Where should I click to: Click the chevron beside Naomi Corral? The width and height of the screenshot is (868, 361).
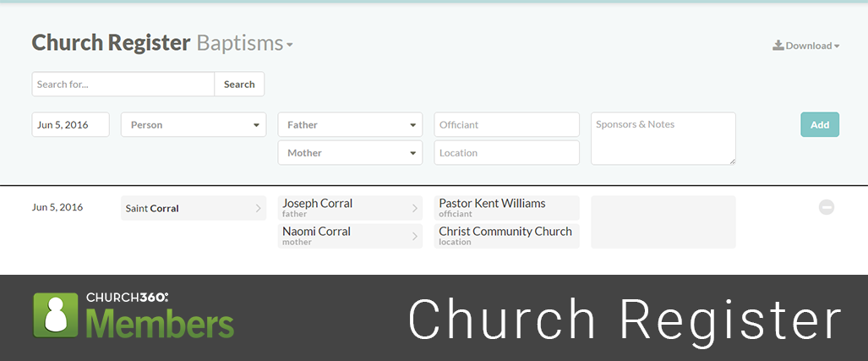pos(414,236)
